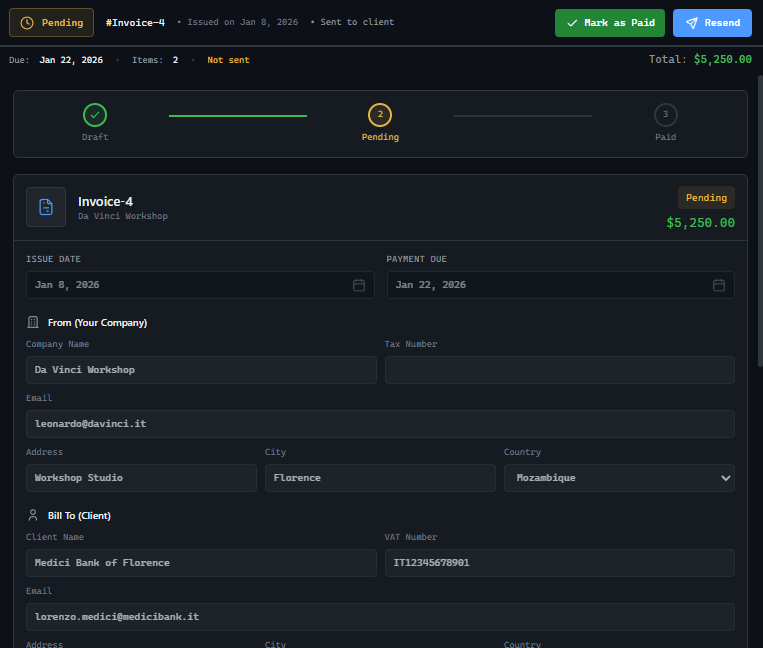Open the Country dropdown showing Mozambique
This screenshot has width=763, height=648.
tap(619, 478)
